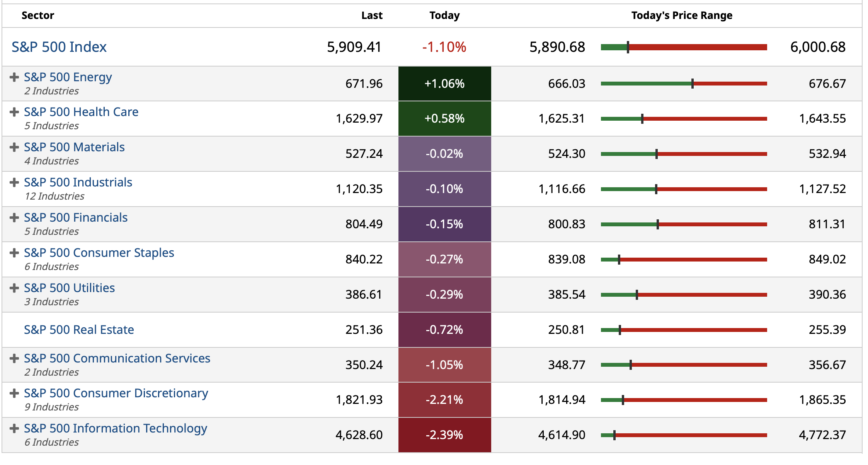Expand the S&P 500 Health Care industries

pos(14,112)
